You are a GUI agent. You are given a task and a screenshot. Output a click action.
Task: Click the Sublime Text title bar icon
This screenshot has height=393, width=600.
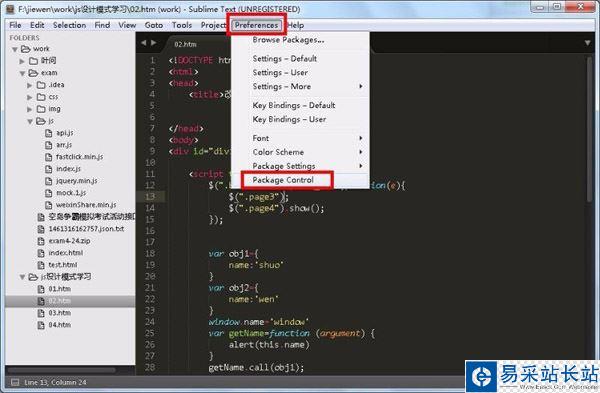click(11, 9)
